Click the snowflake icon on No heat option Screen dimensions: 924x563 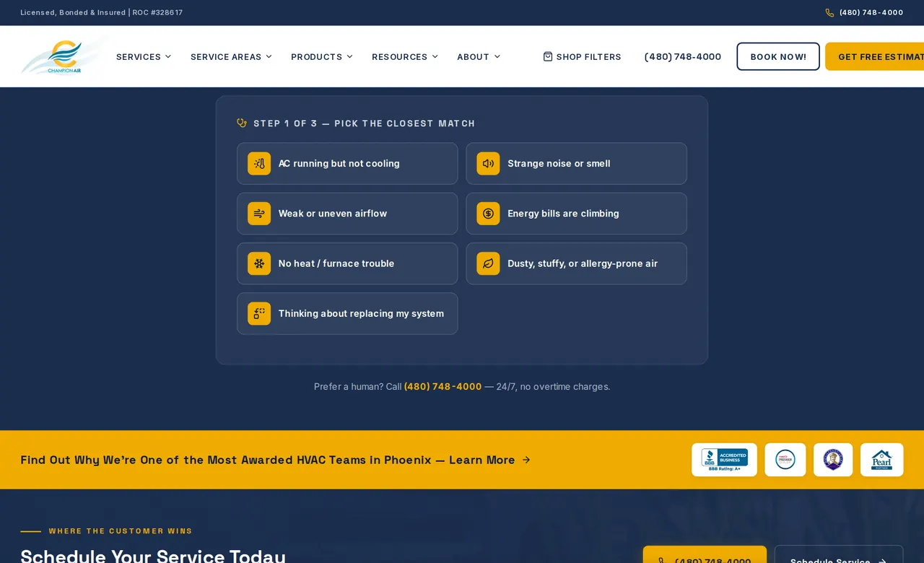[259, 263]
